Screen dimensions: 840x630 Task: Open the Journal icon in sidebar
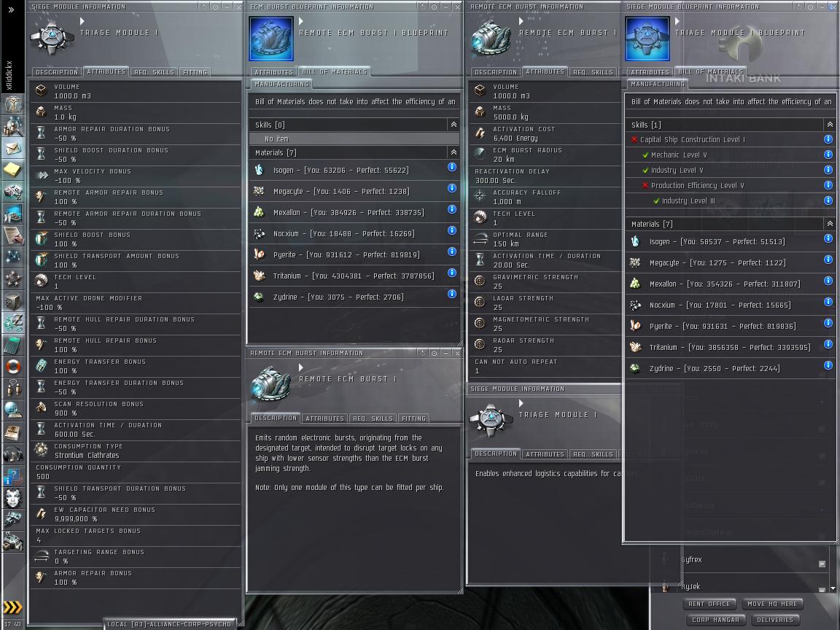pyautogui.click(x=13, y=432)
